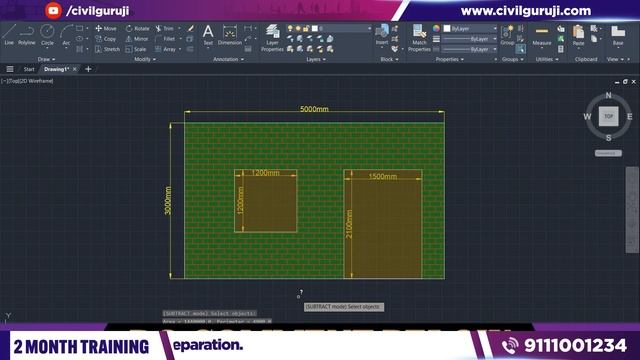Click the Array tool
Screen dimensions: 640x360
point(165,49)
